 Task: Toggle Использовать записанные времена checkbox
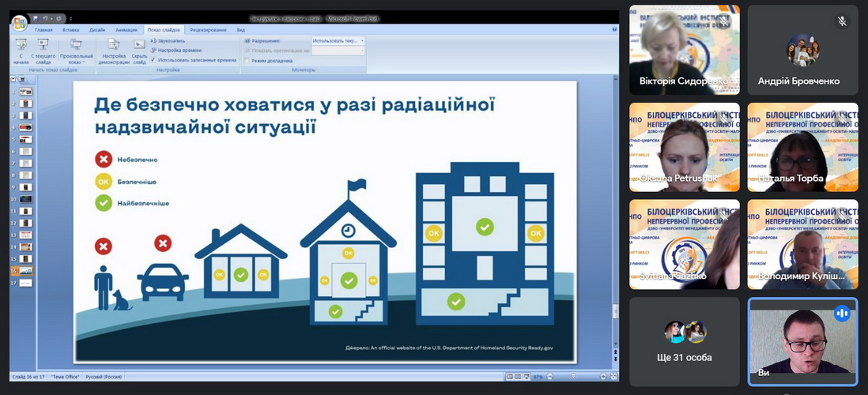[153, 59]
